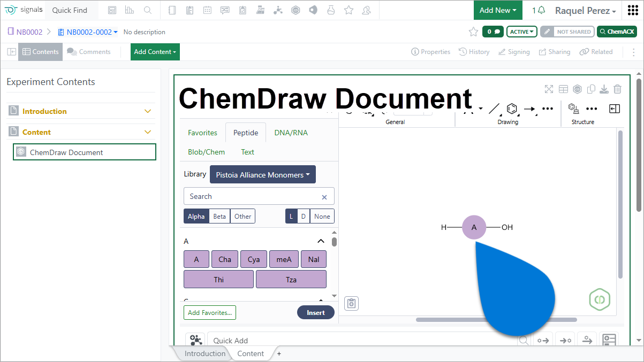Download the ChemDraw Document
644x362 pixels.
coord(604,89)
